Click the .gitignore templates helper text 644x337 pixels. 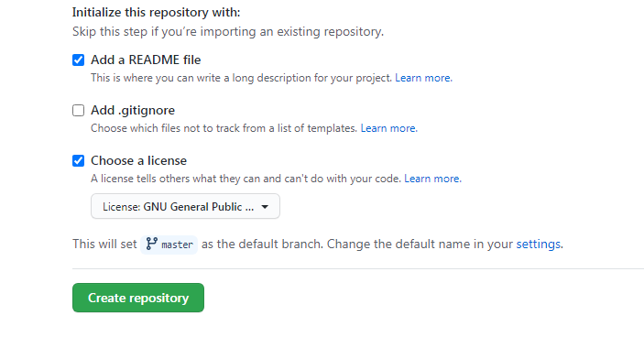pos(224,128)
